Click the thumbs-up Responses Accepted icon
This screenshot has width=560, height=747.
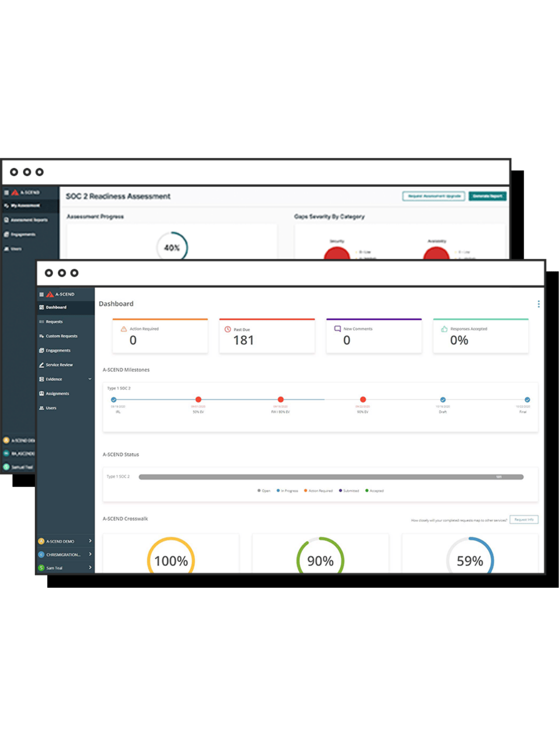[x=444, y=329]
